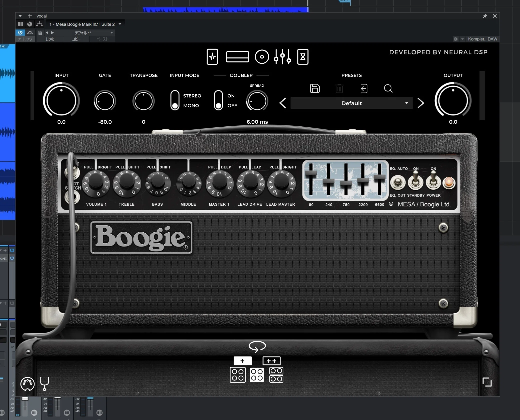520x420 pixels.
Task: Open the channel editor columns icon
Action: click(x=21, y=24)
